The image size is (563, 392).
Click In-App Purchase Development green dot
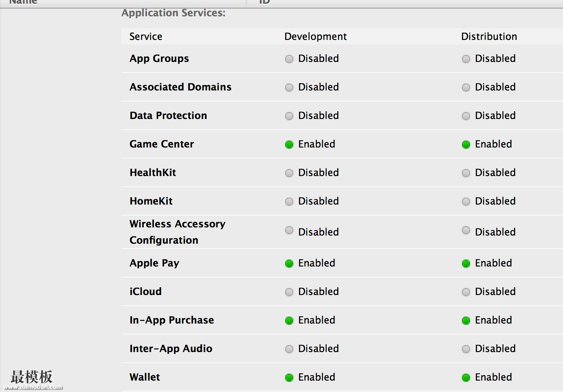point(289,321)
